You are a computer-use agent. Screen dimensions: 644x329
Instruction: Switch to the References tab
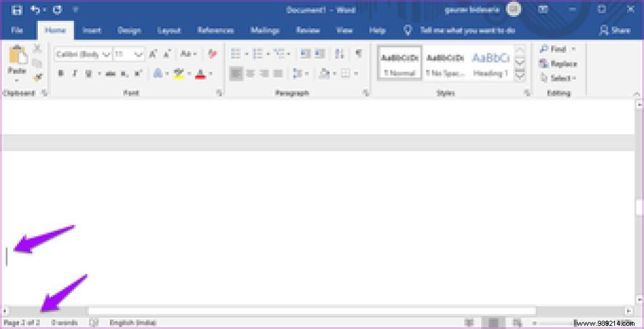pyautogui.click(x=216, y=30)
